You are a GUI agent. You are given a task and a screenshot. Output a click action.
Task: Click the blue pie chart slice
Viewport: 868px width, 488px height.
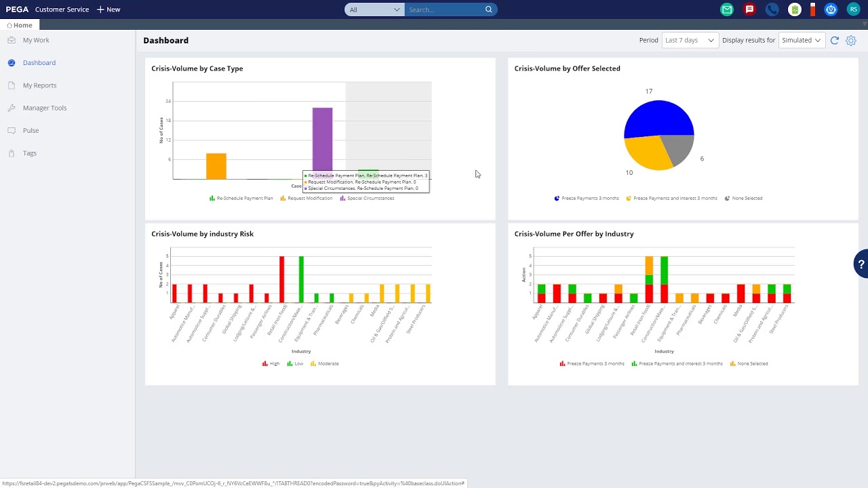pyautogui.click(x=658, y=119)
